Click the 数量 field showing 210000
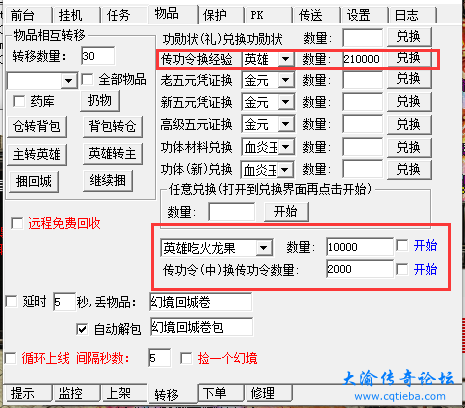 tap(363, 59)
